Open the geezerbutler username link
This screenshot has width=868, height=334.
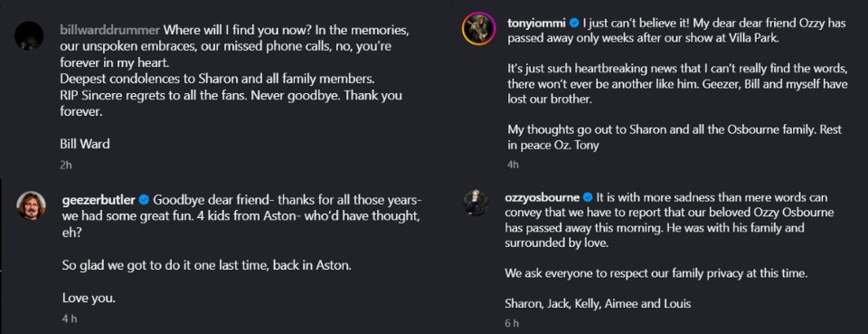(x=99, y=199)
